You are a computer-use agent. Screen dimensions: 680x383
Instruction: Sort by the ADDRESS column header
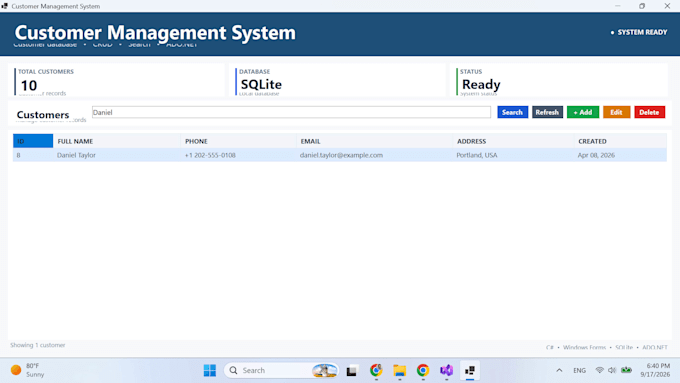[x=513, y=141]
